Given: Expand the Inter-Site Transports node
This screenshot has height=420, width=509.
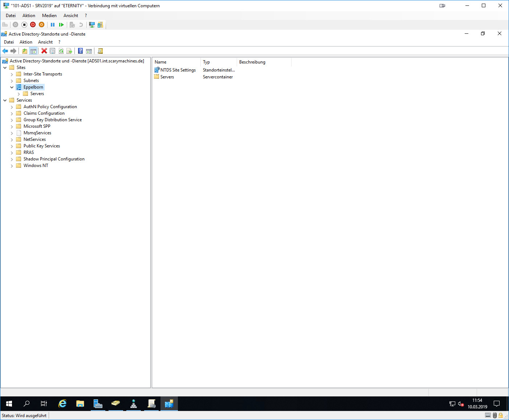Looking at the screenshot, I should 12,74.
